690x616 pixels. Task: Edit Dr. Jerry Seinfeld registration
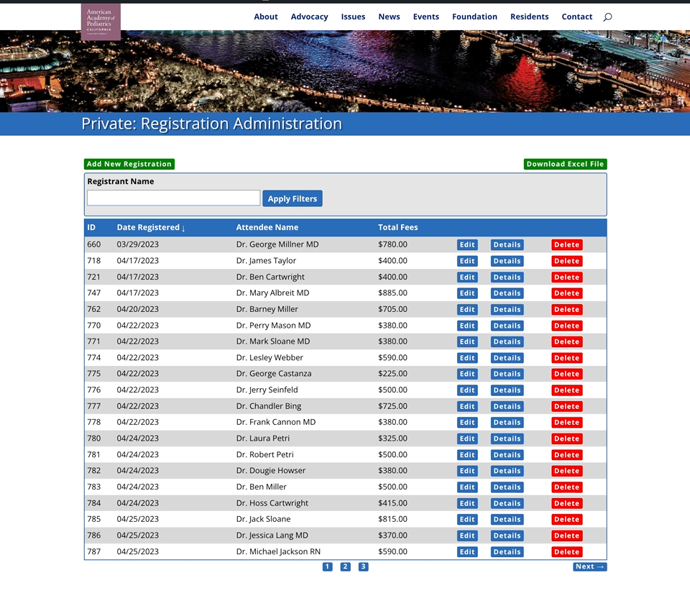click(467, 390)
